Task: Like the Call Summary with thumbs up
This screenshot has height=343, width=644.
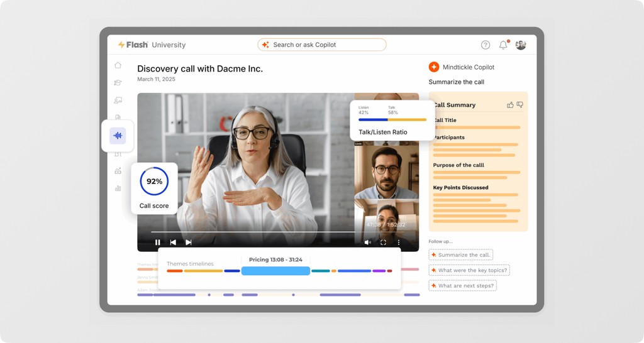Action: (510, 105)
